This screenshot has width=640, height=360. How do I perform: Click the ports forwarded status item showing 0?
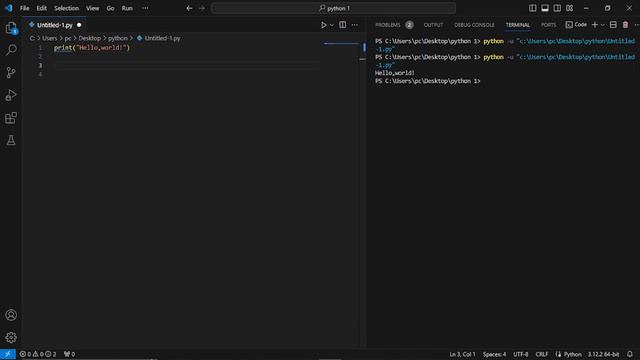click(x=69, y=354)
